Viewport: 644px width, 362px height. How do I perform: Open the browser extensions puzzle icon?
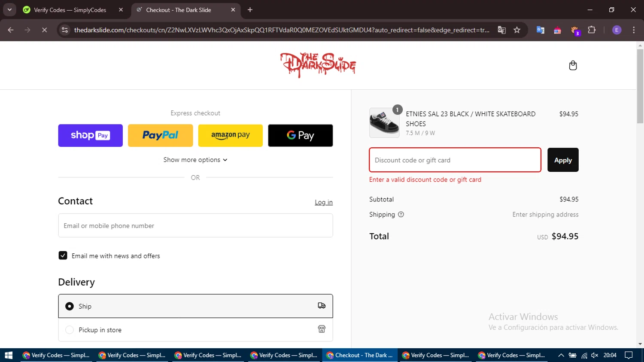592,30
